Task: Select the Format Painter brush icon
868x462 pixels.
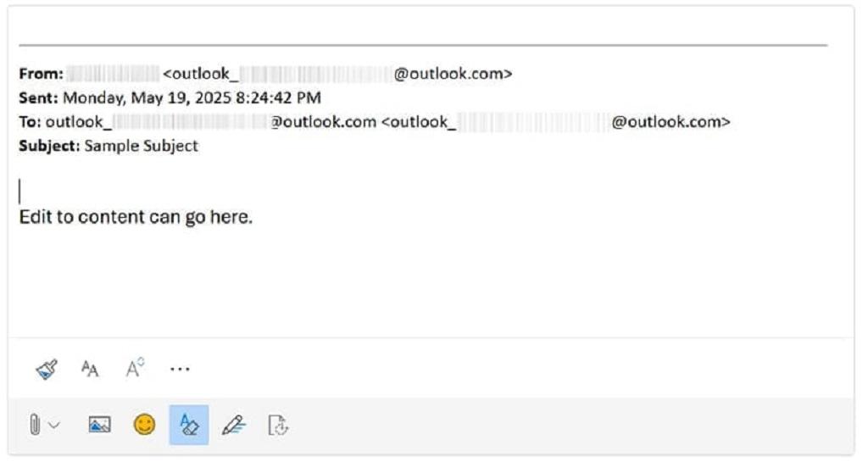Action: 47,369
